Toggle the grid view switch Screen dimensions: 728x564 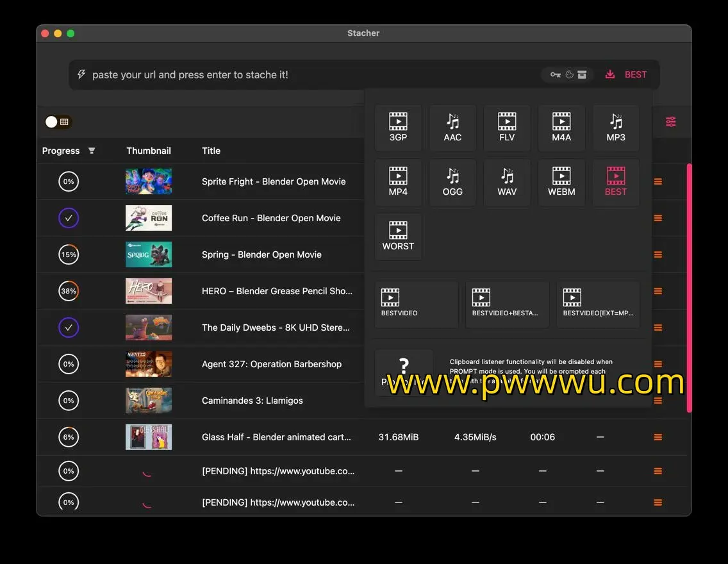tap(58, 122)
